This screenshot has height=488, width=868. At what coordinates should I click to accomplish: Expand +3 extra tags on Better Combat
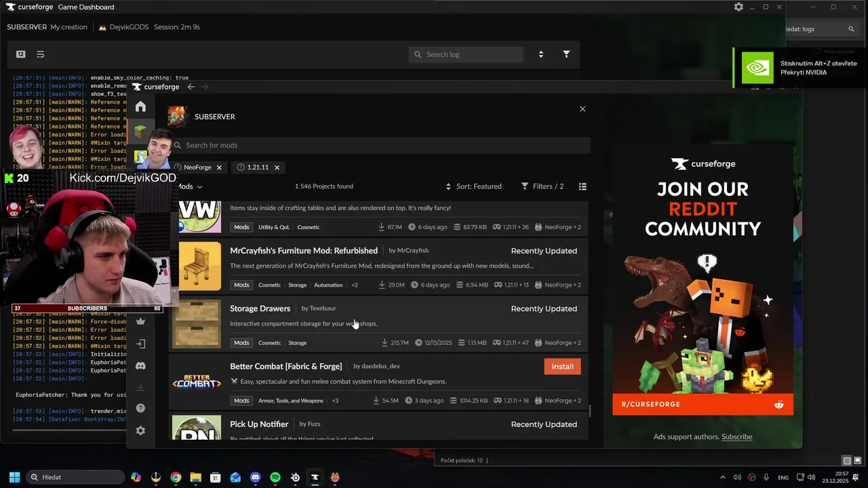pos(335,401)
